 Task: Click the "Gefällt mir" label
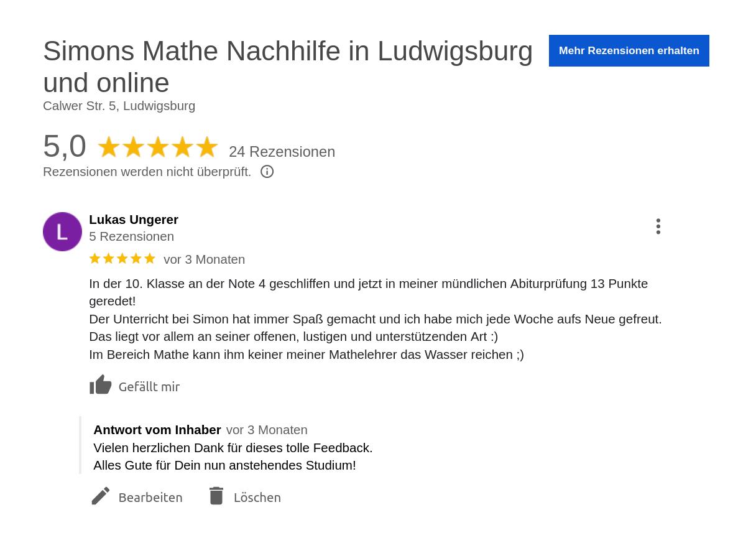149,387
